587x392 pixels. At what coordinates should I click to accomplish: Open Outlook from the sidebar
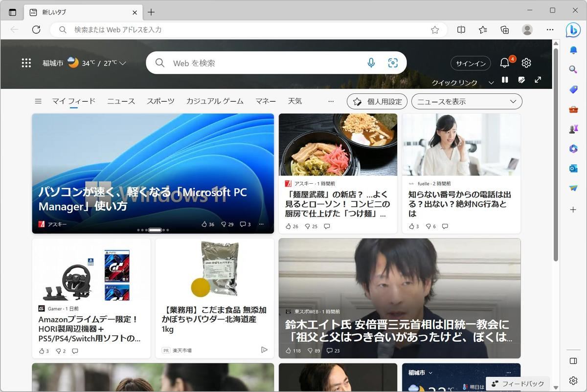tap(573, 168)
